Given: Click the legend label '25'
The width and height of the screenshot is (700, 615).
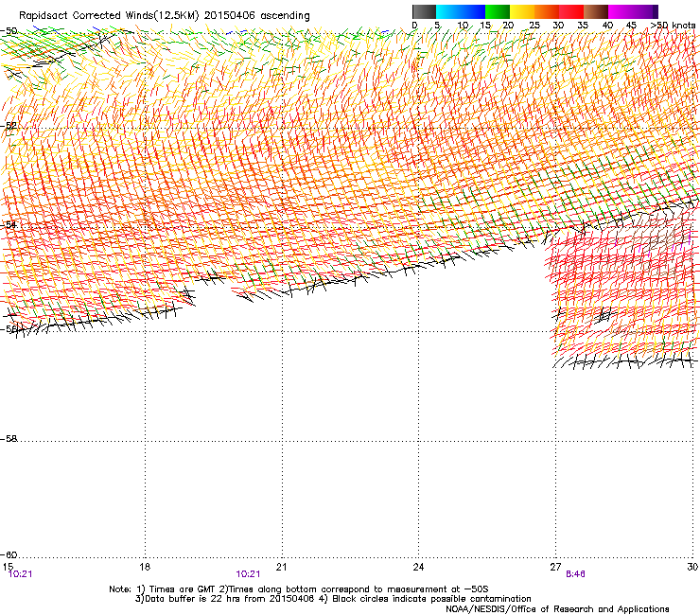Looking at the screenshot, I should click(534, 26).
